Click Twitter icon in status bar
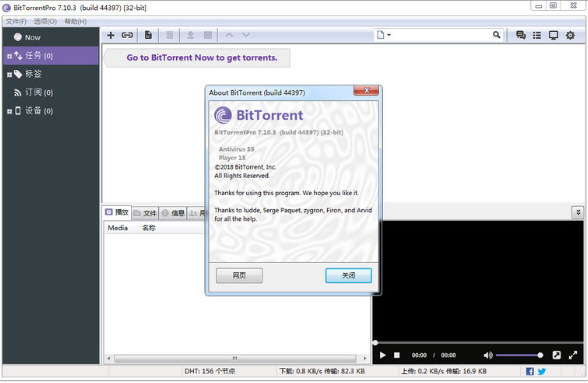The image size is (588, 383). [x=542, y=371]
